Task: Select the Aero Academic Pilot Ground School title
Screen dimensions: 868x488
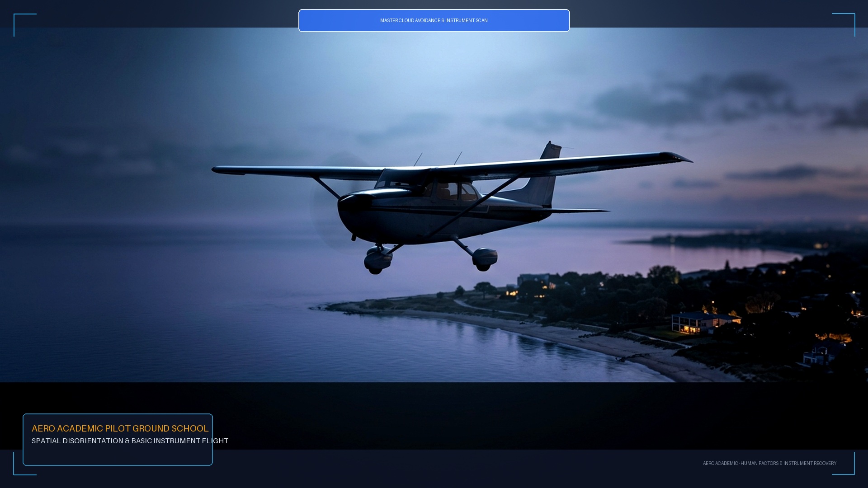Action: pyautogui.click(x=120, y=428)
